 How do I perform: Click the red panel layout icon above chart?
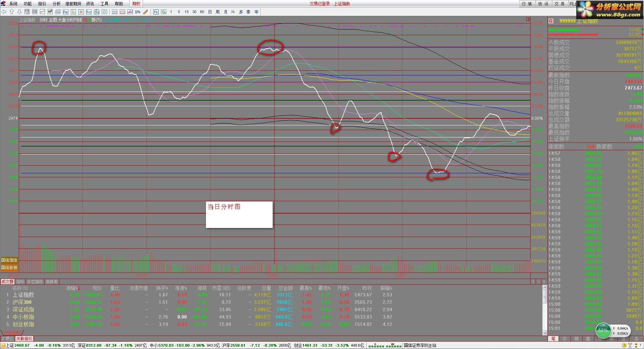pyautogui.click(x=528, y=19)
